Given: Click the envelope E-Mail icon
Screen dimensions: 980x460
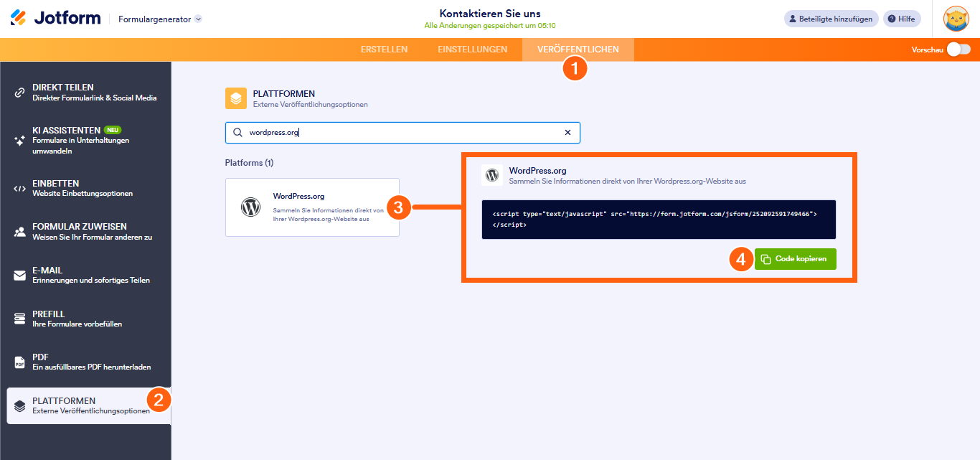Looking at the screenshot, I should point(20,276).
